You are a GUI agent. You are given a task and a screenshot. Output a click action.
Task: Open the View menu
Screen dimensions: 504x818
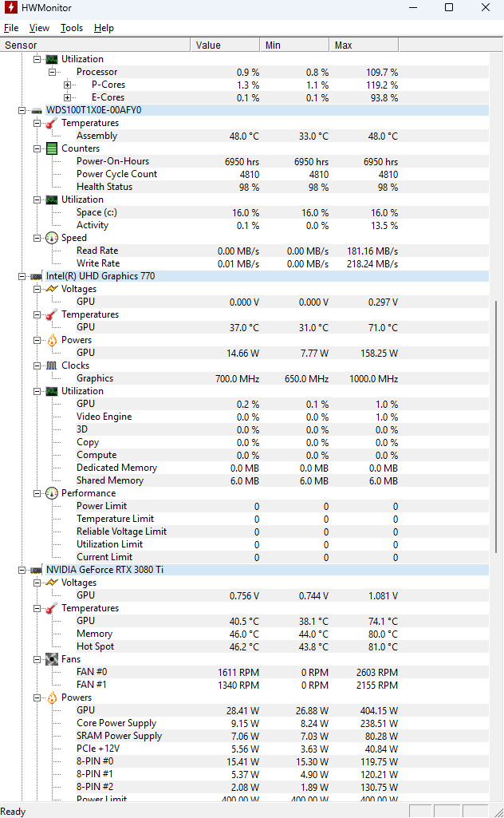pos(39,28)
